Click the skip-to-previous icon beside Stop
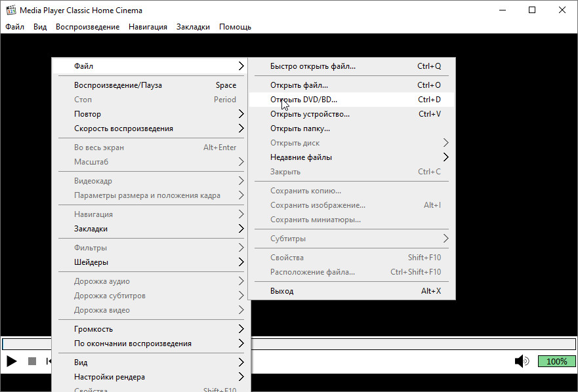 tap(49, 361)
